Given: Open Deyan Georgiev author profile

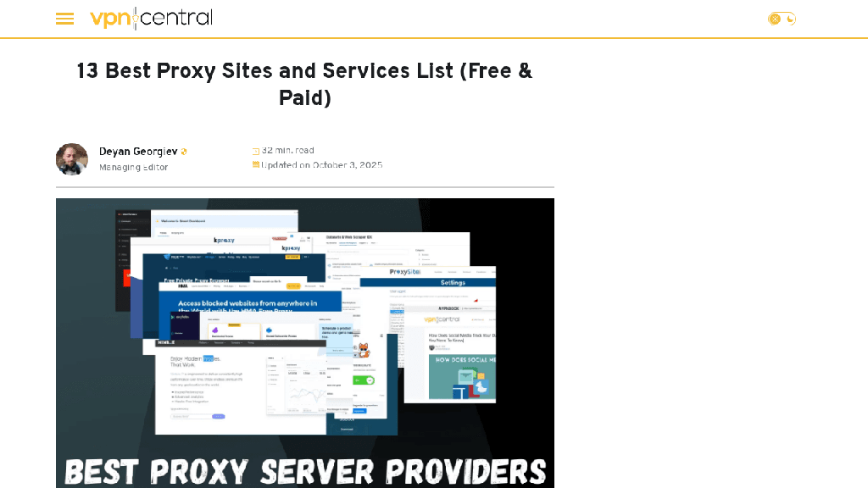Looking at the screenshot, I should pyautogui.click(x=138, y=151).
